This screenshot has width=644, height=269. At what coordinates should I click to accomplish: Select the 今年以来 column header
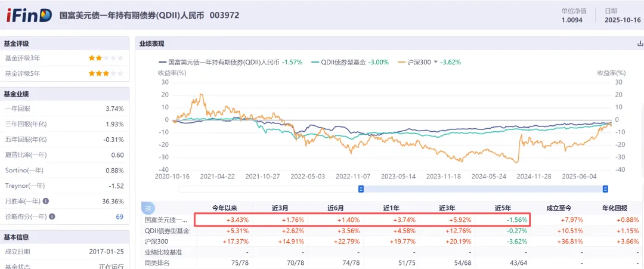point(225,209)
